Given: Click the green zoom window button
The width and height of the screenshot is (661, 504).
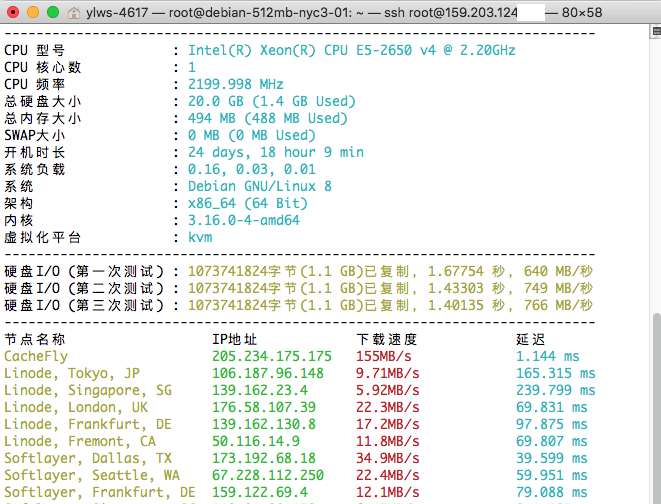Looking at the screenshot, I should (x=53, y=12).
